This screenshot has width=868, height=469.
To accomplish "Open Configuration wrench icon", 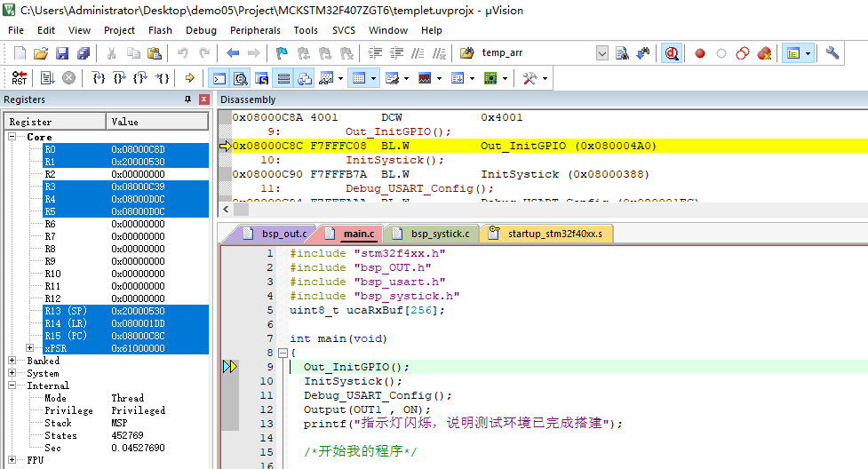I will pos(832,53).
